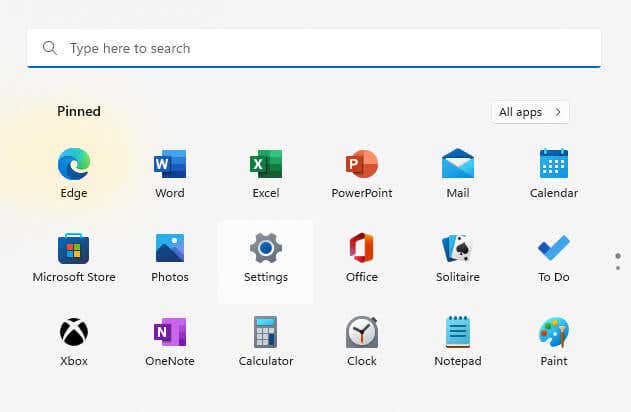Screen dimensions: 631x412
Task: Launch Word from pinned apps
Action: click(170, 173)
